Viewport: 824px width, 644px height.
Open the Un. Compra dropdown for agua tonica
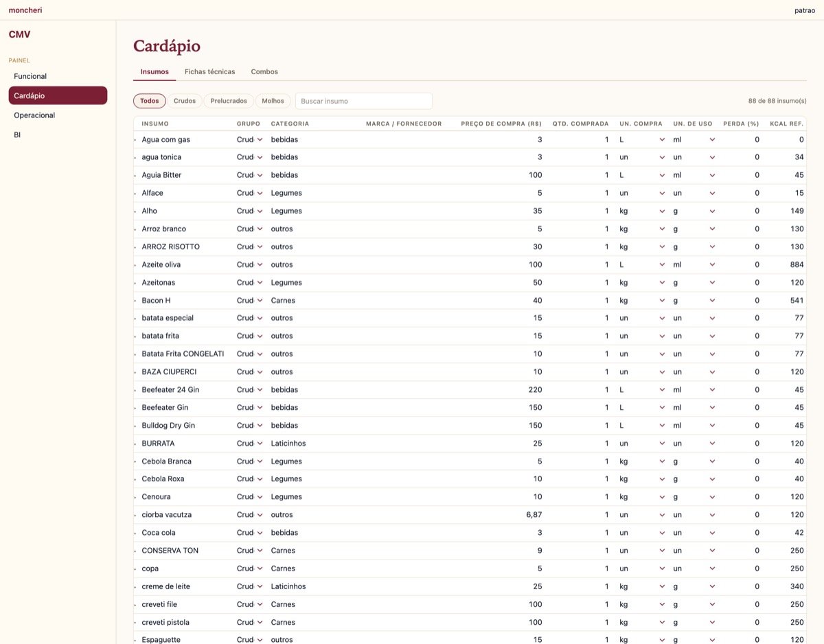(642, 157)
